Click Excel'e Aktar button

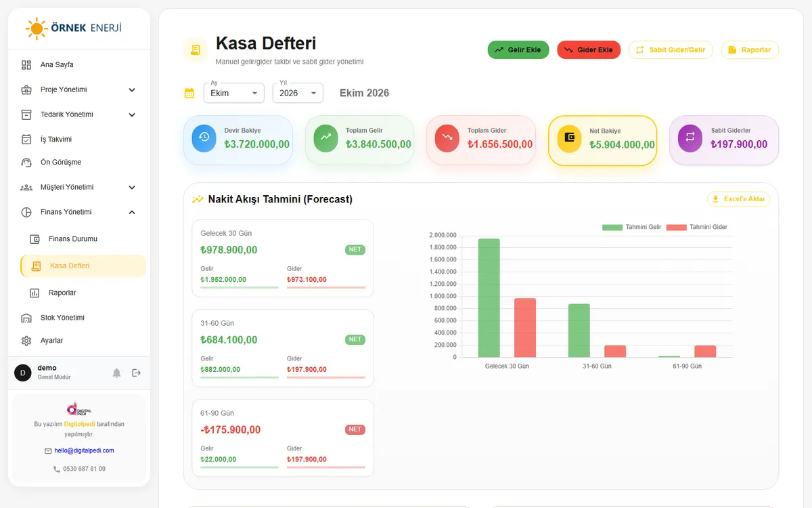[738, 199]
